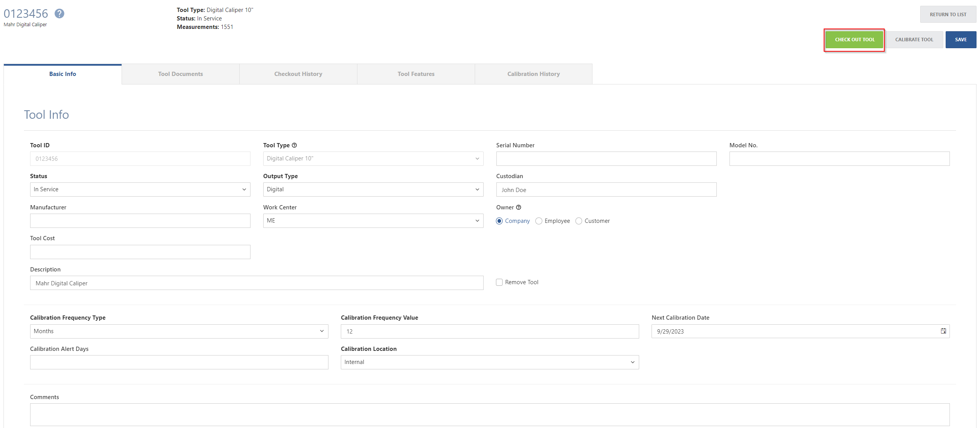
Task: Open the Calibration Location dropdown
Action: pyautogui.click(x=489, y=362)
